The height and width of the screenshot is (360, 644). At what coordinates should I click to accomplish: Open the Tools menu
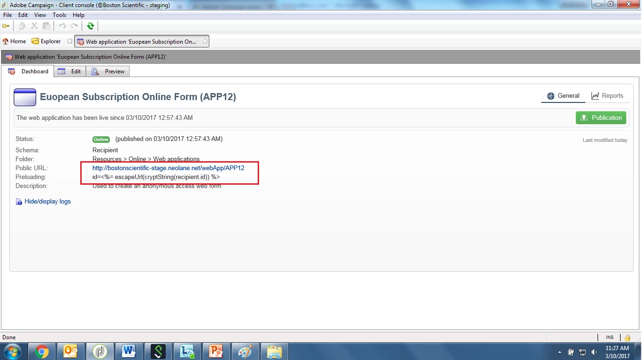[x=60, y=15]
